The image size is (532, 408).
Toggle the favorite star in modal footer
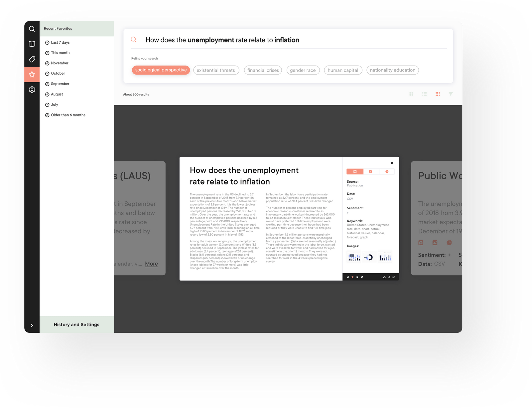click(x=353, y=277)
